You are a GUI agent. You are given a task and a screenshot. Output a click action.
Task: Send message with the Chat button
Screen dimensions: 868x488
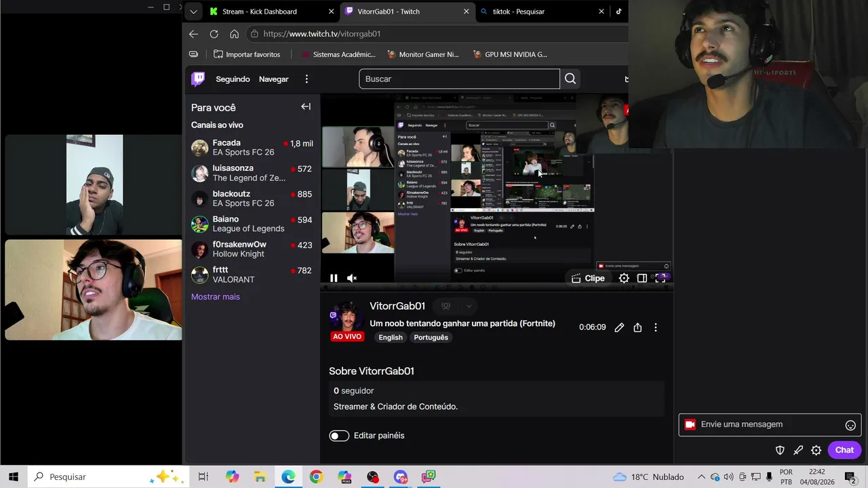tap(844, 450)
